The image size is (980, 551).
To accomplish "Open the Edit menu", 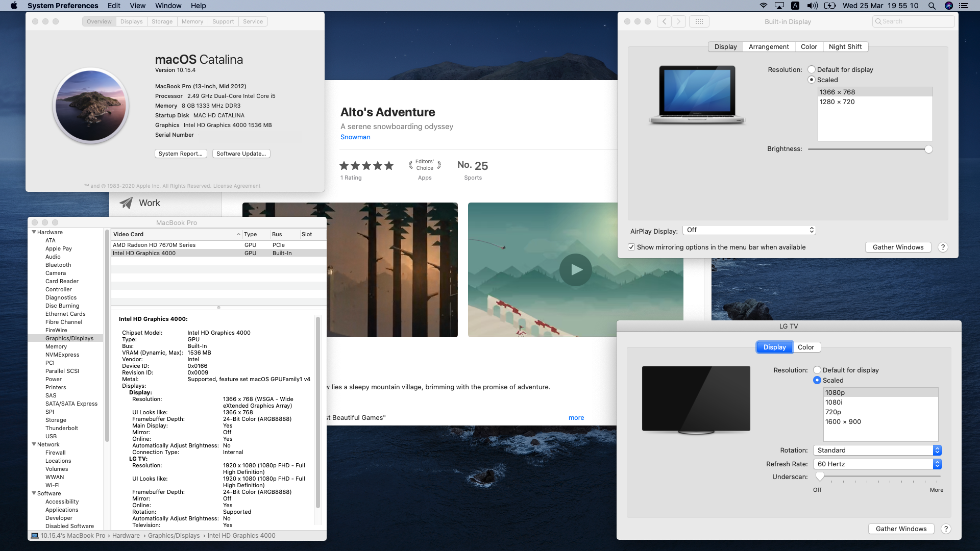I will (x=114, y=6).
